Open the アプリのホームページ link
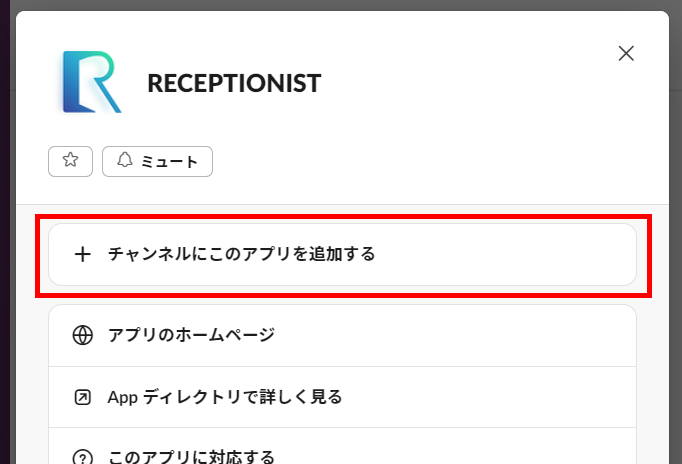 tap(191, 336)
